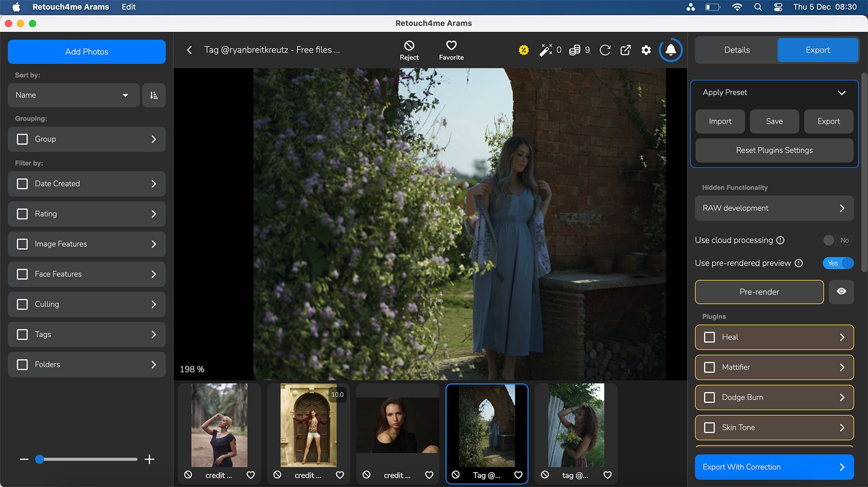The height and width of the screenshot is (487, 868).
Task: Favorite the tag @ flowers thumbnail
Action: pos(608,475)
